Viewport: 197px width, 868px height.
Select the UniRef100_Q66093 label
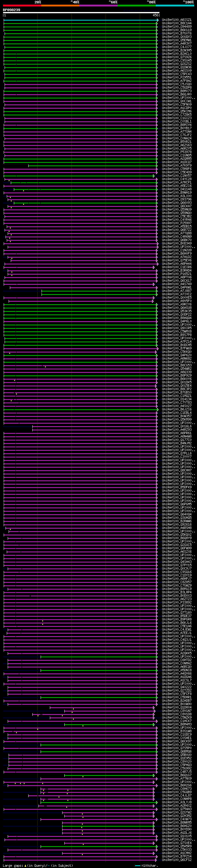coord(176,203)
